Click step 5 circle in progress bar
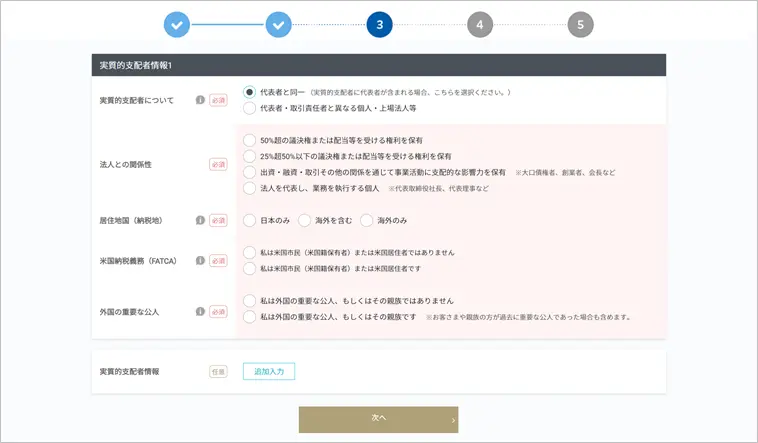 point(581,24)
